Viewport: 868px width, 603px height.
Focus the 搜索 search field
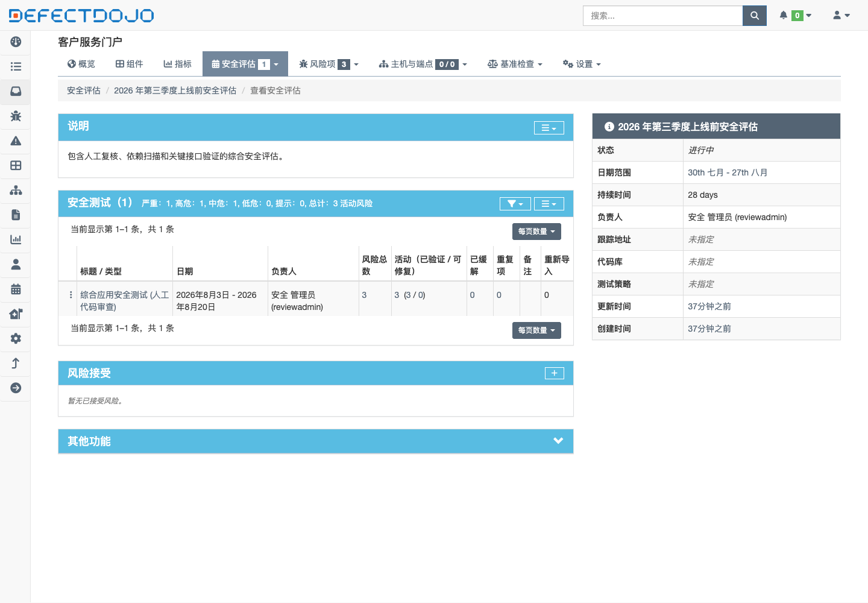[x=662, y=16]
